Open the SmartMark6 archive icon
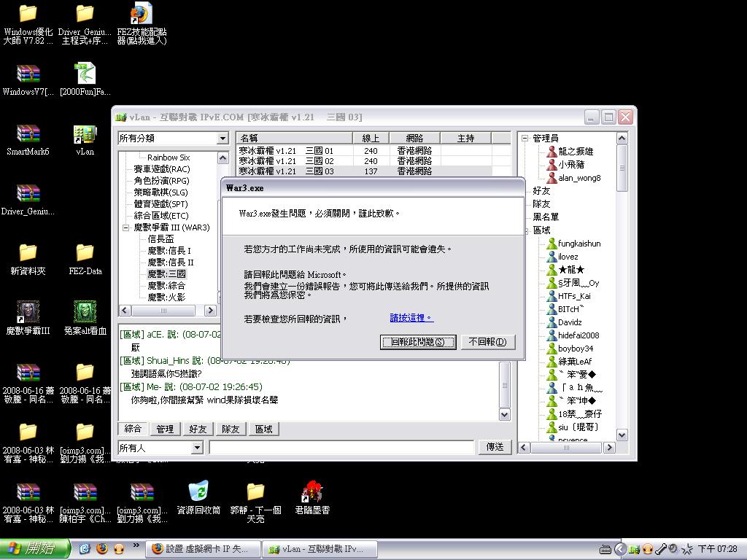Screen dimensions: 747x560 pyautogui.click(x=28, y=135)
